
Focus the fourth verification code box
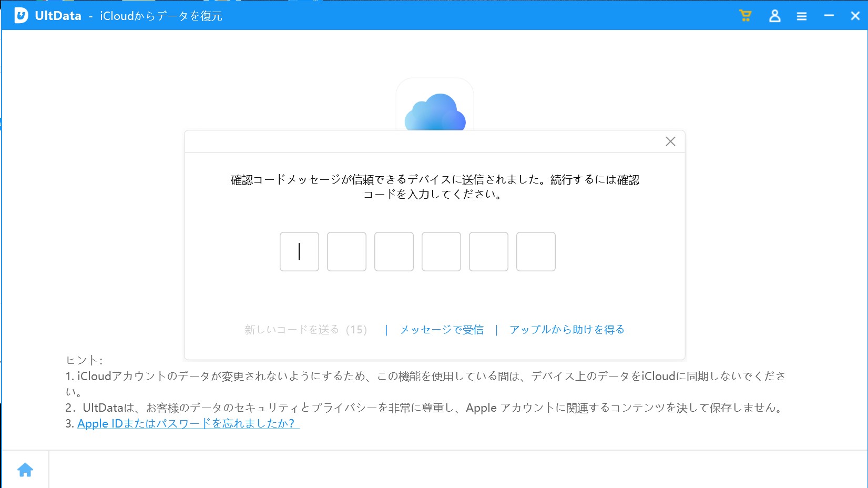[x=441, y=251]
